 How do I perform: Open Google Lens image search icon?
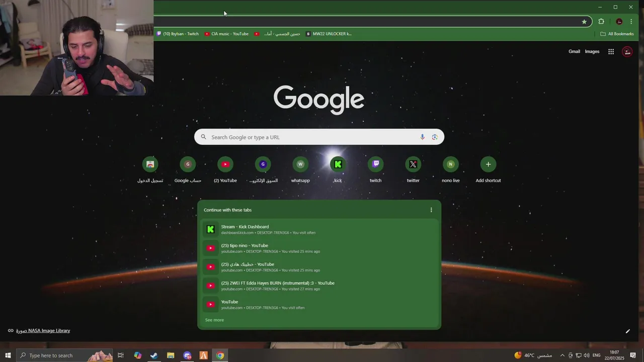435,137
